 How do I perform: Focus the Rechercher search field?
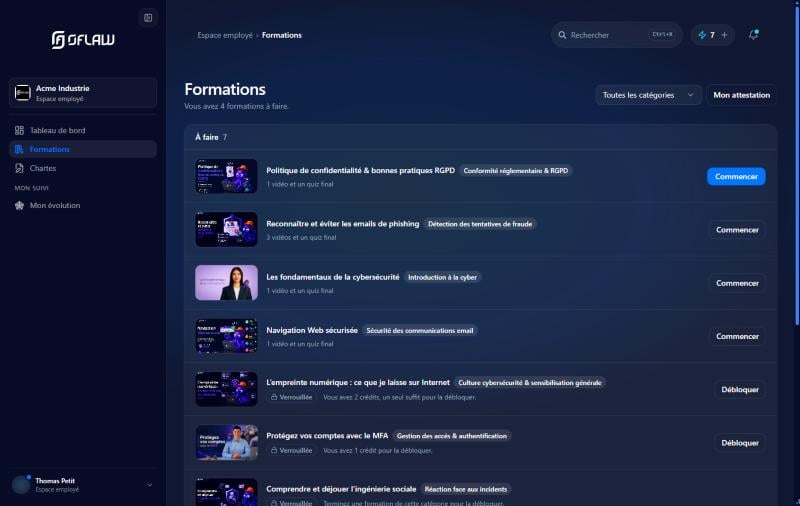(x=616, y=35)
